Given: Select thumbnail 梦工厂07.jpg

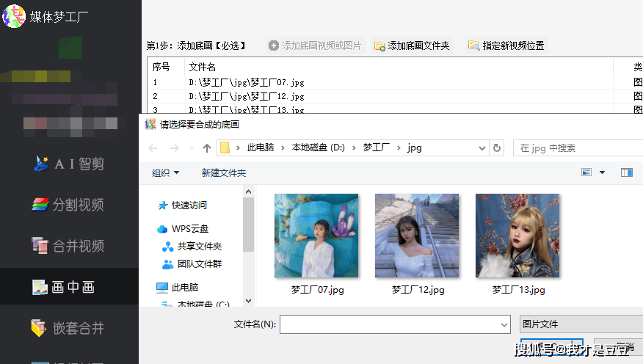Looking at the screenshot, I should 316,244.
